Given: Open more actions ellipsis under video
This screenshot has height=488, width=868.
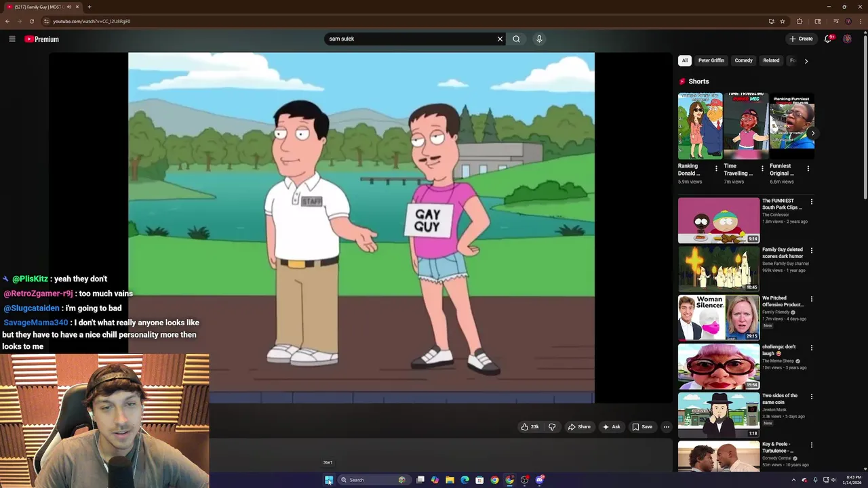Looking at the screenshot, I should (x=667, y=427).
